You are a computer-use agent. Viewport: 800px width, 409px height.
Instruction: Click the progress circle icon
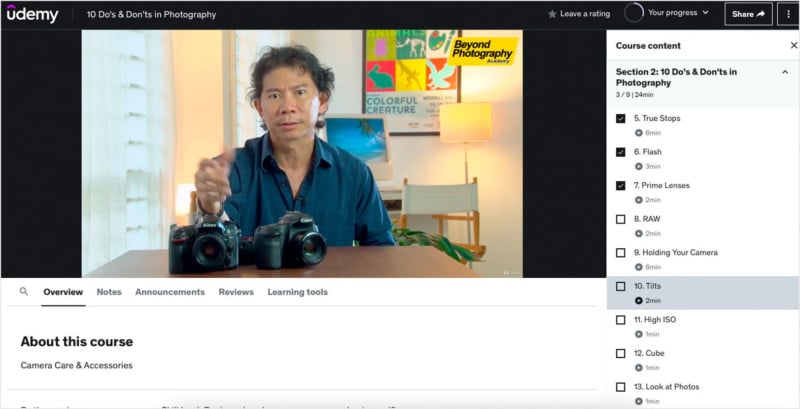pos(633,13)
